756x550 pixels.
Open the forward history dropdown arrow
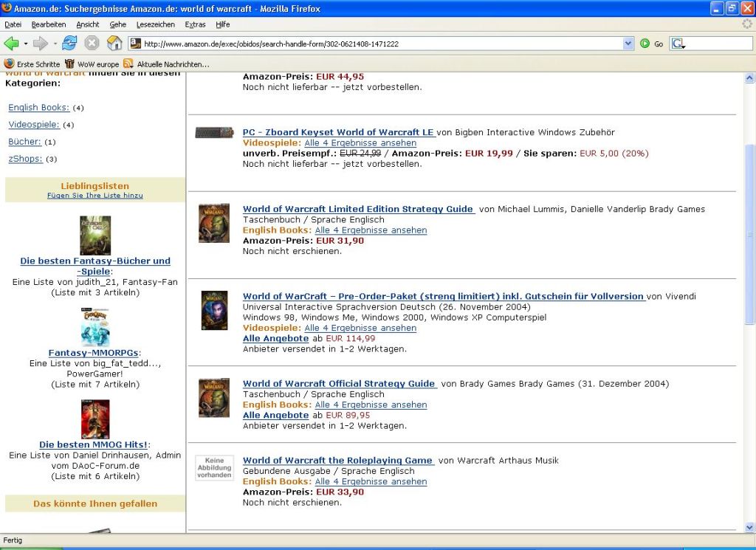(55, 44)
